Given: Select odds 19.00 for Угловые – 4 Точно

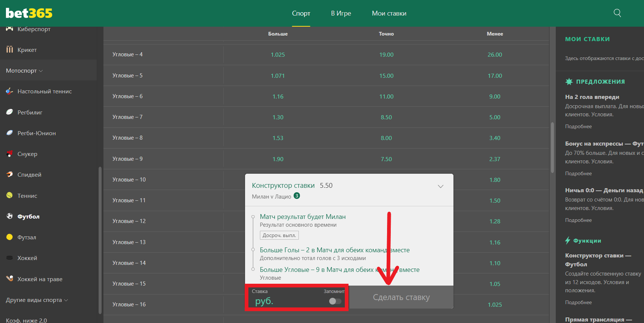Looking at the screenshot, I should coord(386,54).
